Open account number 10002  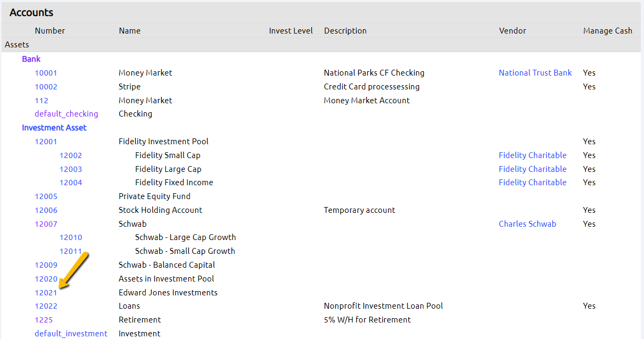pyautogui.click(x=46, y=87)
